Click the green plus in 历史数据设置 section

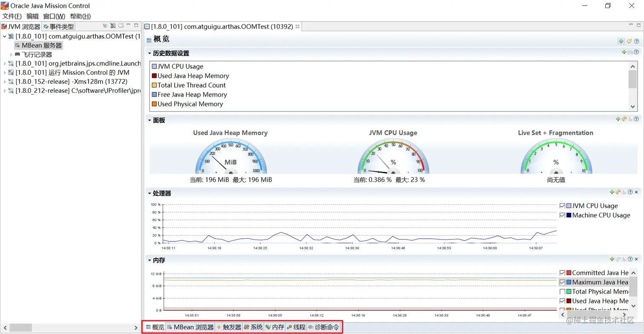[x=624, y=52]
